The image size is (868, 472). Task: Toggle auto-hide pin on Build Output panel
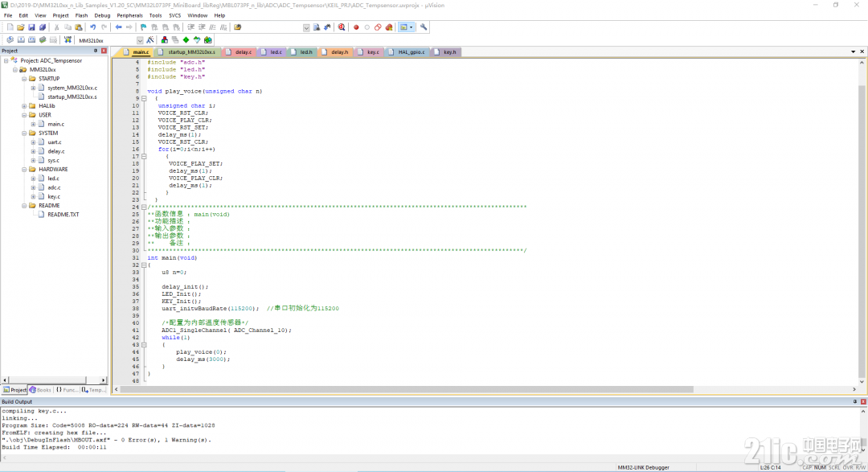[855, 402]
